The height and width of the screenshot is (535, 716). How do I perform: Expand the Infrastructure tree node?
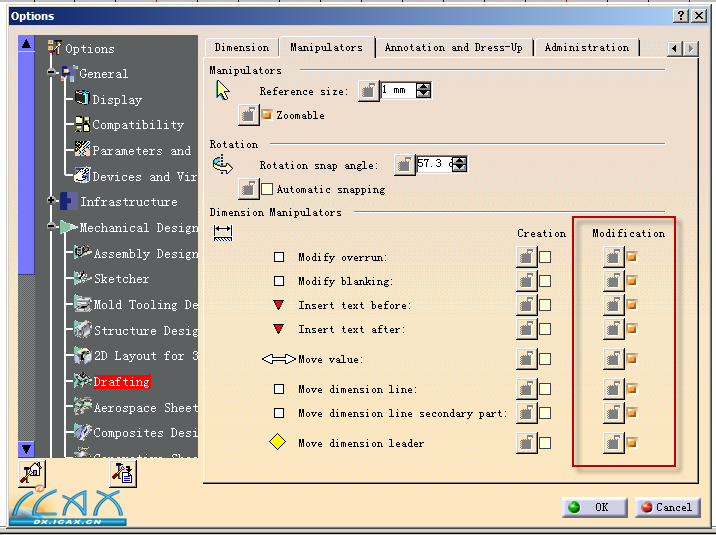tap(51, 200)
